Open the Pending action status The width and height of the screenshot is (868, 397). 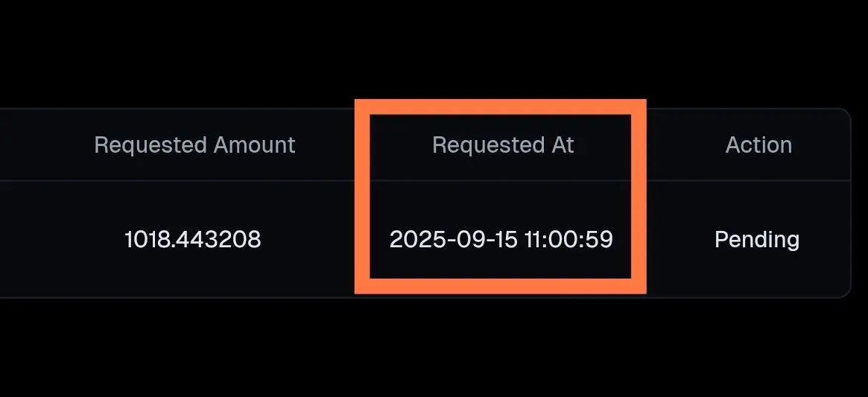(x=757, y=241)
